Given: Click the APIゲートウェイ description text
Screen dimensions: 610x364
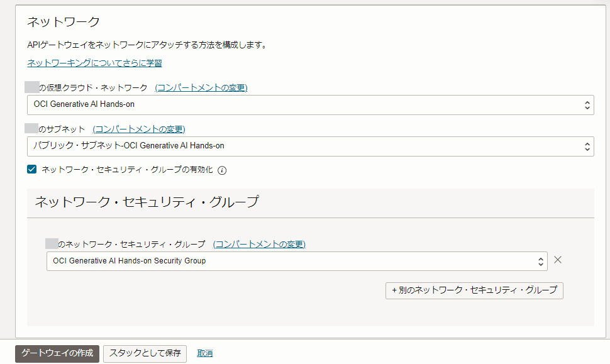Looking at the screenshot, I should (x=148, y=45).
